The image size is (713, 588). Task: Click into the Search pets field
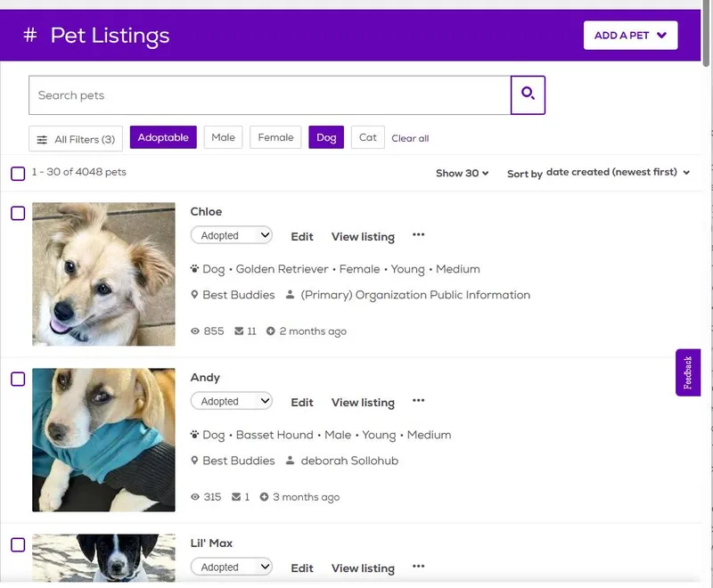[270, 95]
